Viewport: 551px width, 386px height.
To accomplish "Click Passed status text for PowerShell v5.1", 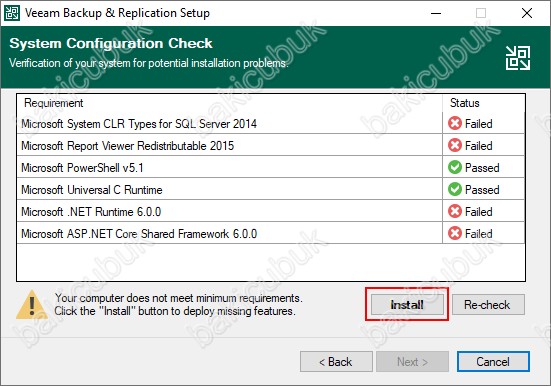I will tap(482, 168).
